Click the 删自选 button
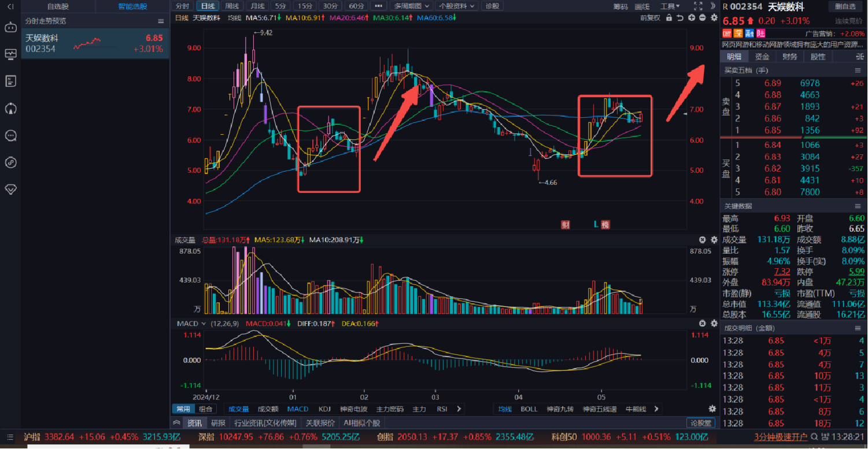The image size is (868, 449). [x=845, y=6]
